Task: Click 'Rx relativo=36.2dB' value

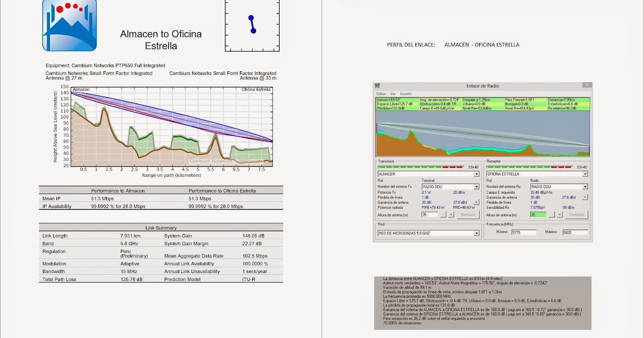Action: click(x=562, y=108)
